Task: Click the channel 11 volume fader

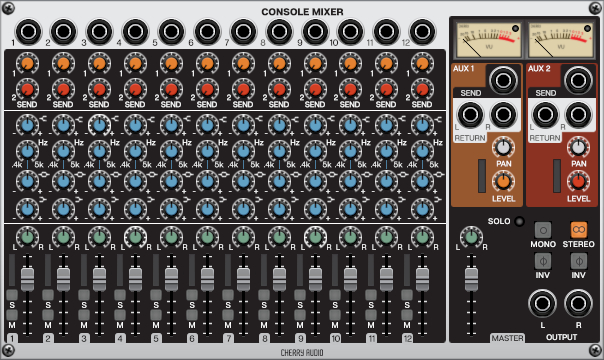Action: 386,280
